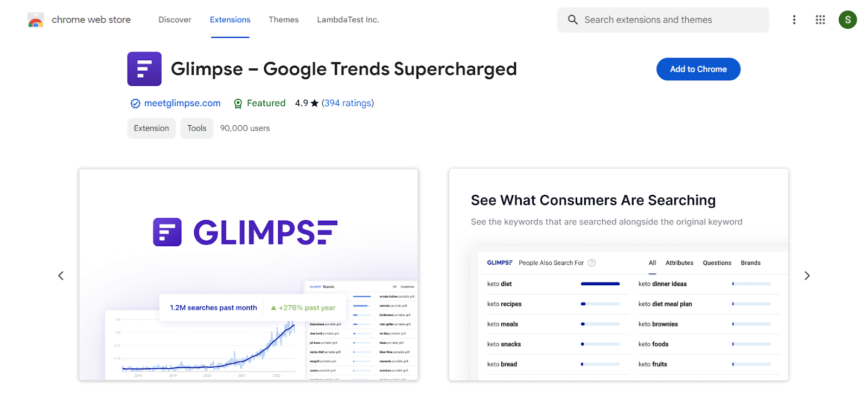Click the 'People Also Search For' heading

(x=551, y=262)
